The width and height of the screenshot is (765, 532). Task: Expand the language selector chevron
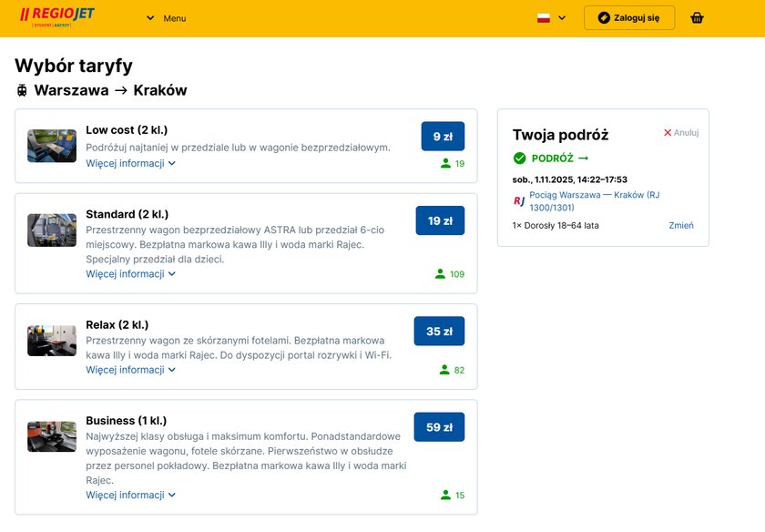tap(562, 18)
